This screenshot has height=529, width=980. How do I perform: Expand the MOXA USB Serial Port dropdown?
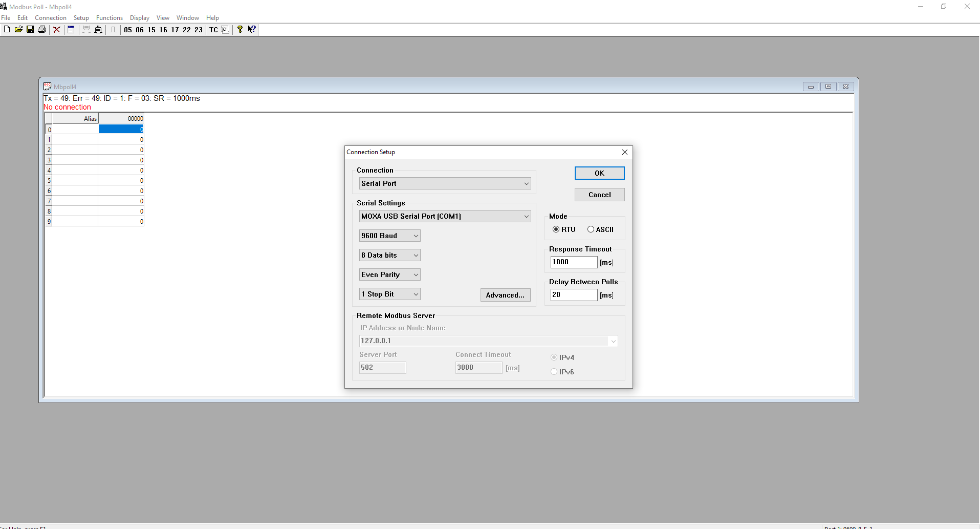(445, 216)
